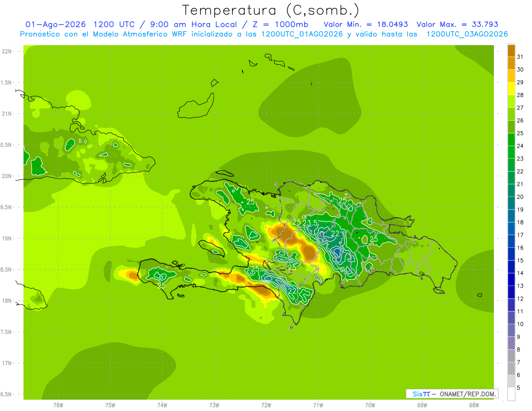The width and height of the screenshot is (532, 411).
Task: Click the '1200UTC_03AGO2026' validity timestamp
Action: (x=467, y=34)
